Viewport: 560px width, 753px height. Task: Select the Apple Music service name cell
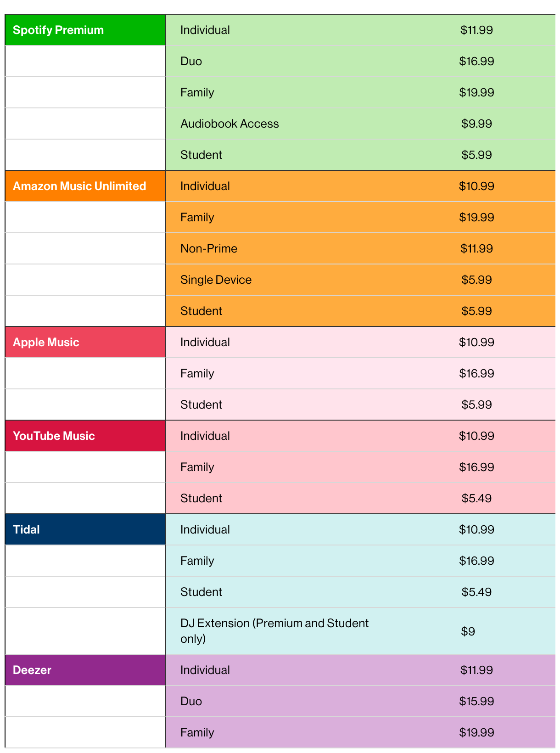(x=46, y=343)
